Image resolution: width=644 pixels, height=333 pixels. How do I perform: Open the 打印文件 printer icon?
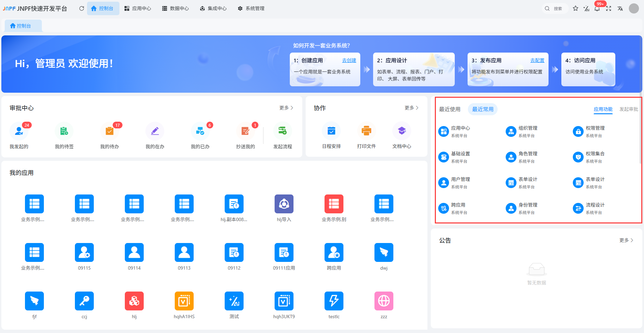point(366,131)
